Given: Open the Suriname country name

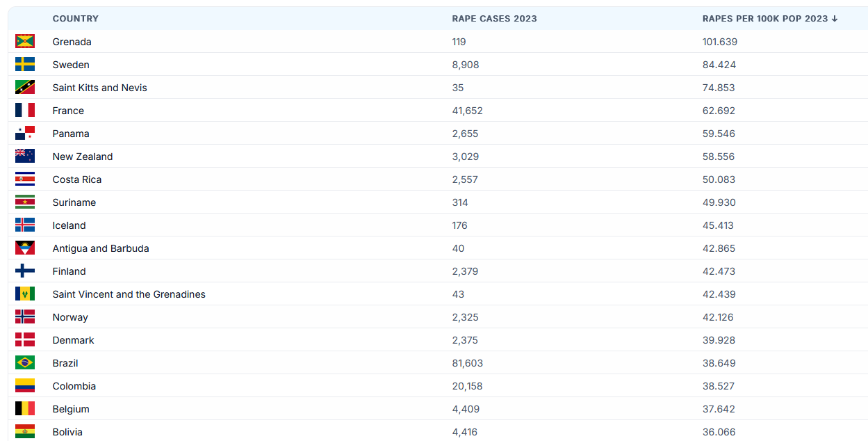Looking at the screenshot, I should [74, 202].
